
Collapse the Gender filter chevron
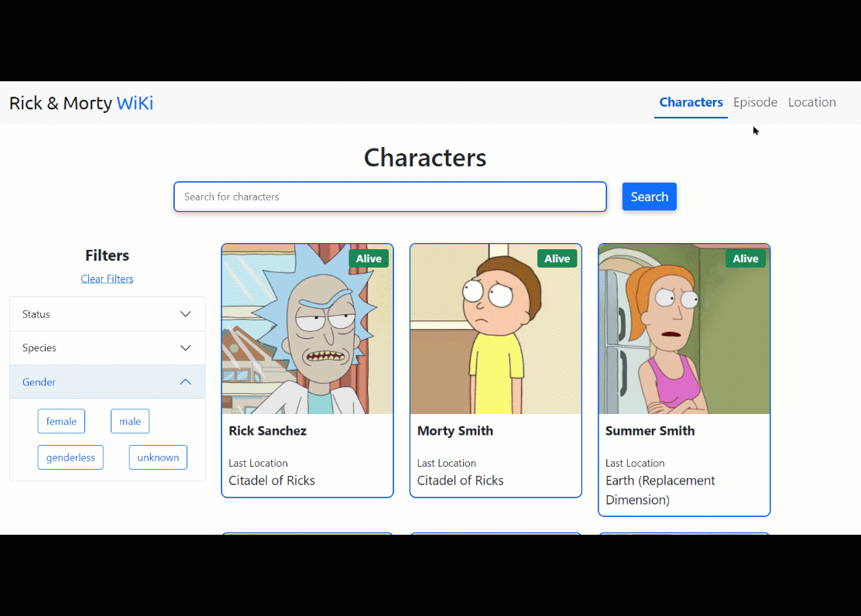[x=186, y=382]
